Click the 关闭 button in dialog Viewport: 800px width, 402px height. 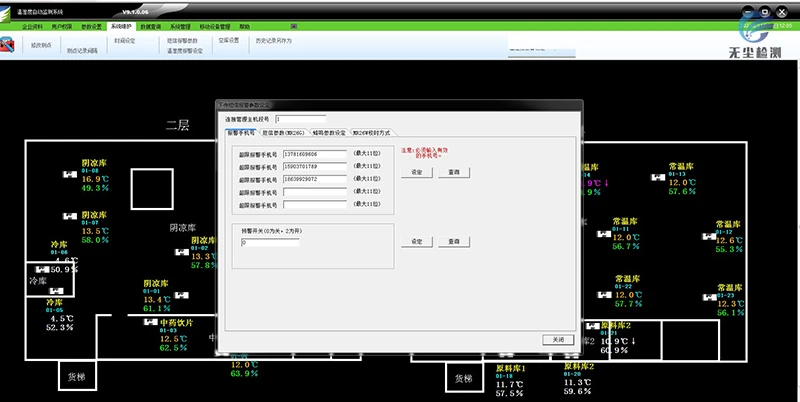[x=559, y=339]
